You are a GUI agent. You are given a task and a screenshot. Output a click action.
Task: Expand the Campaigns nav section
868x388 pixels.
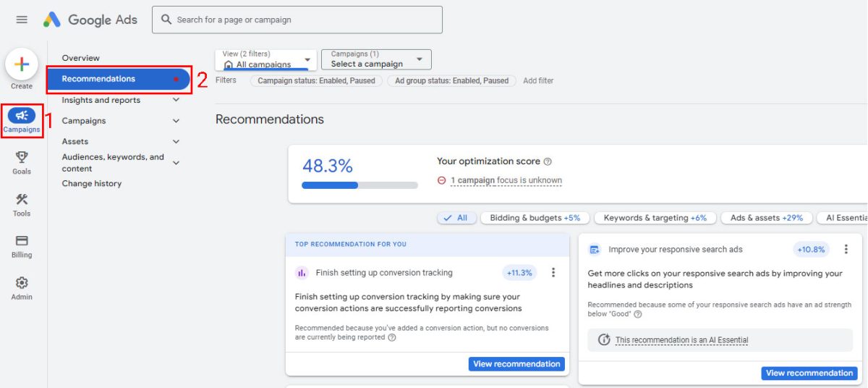(176, 121)
